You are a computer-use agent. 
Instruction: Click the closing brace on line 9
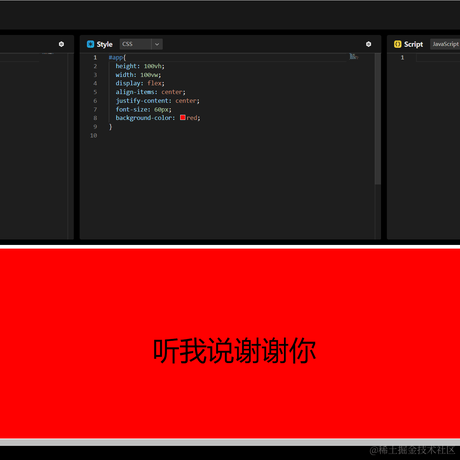pyautogui.click(x=111, y=127)
